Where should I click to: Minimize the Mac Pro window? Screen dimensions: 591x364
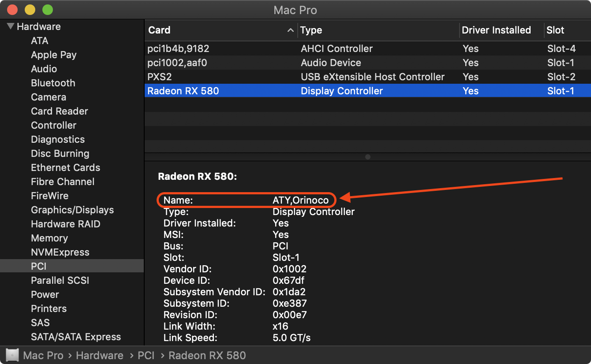click(x=30, y=10)
